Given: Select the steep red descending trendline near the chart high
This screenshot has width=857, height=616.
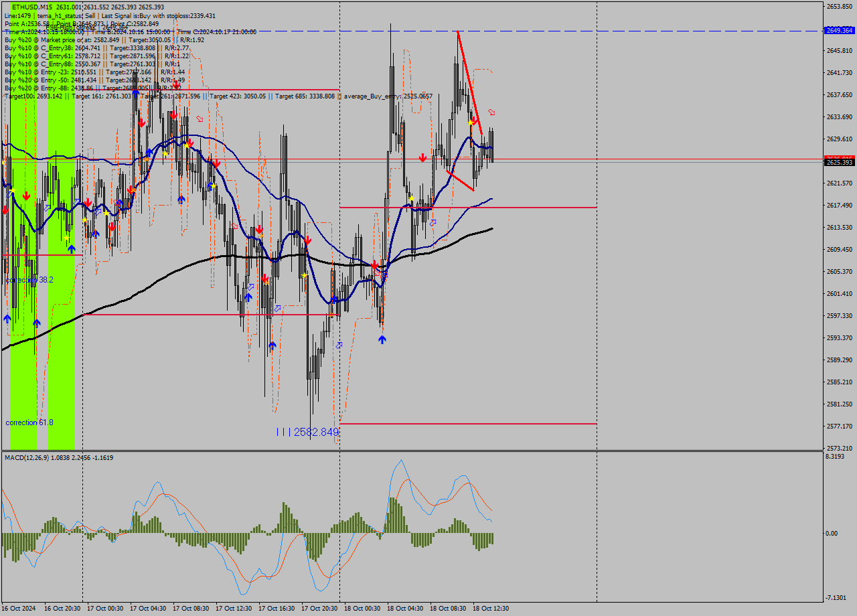Looking at the screenshot, I should (469, 82).
